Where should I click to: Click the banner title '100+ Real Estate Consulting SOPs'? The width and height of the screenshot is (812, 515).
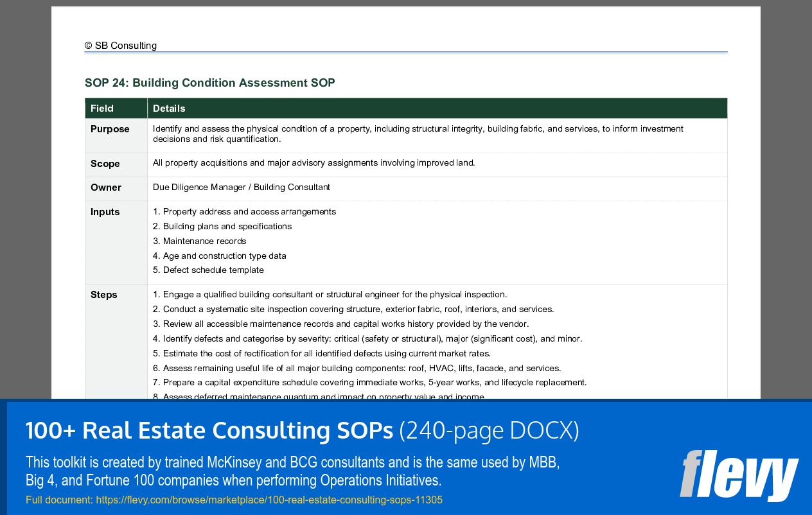[x=208, y=430]
